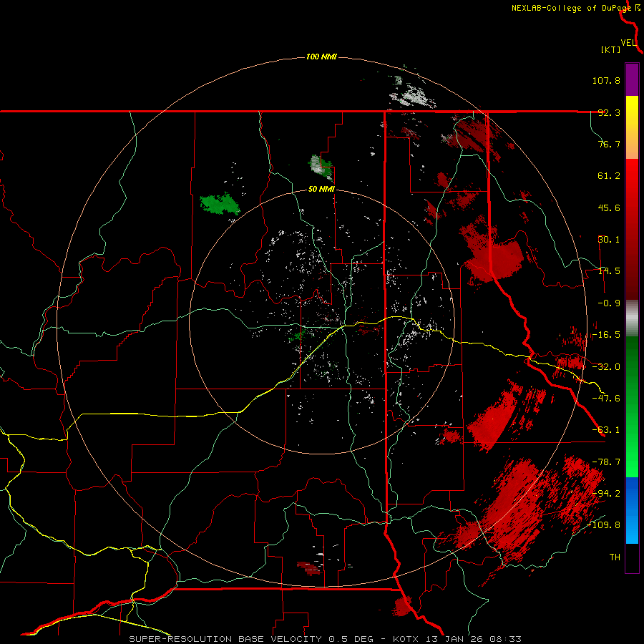Click the large green echo northwest of the 50 NMI ring
The width and height of the screenshot is (644, 644).
point(220,204)
